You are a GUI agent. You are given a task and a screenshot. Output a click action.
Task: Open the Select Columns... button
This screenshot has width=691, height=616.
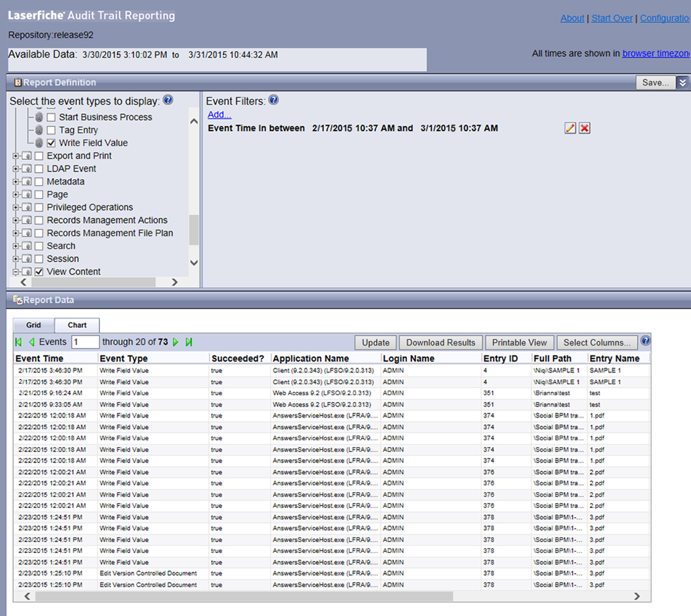(597, 342)
